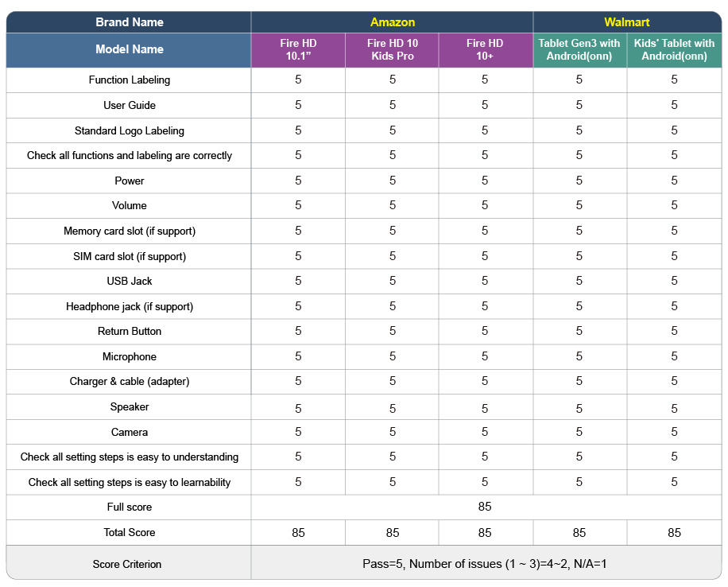The height and width of the screenshot is (587, 728).
Task: Select the Fire HD 10.1" column header
Action: pos(298,50)
